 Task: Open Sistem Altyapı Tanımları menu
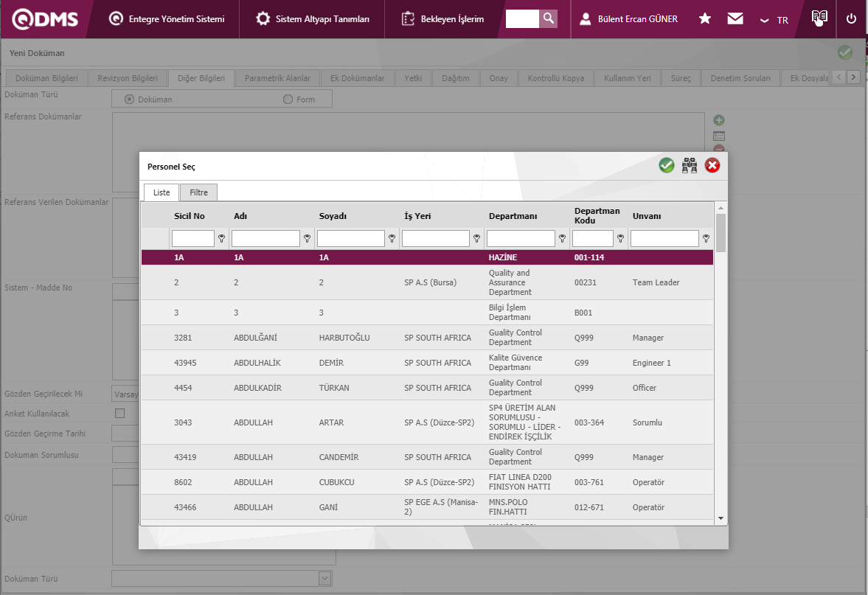(313, 18)
